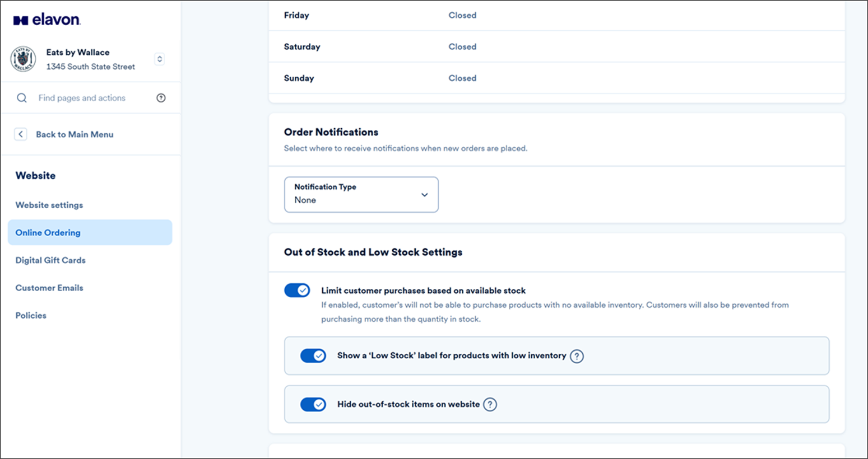868x459 pixels.
Task: Open help for 'Low Stock' label
Action: [577, 356]
